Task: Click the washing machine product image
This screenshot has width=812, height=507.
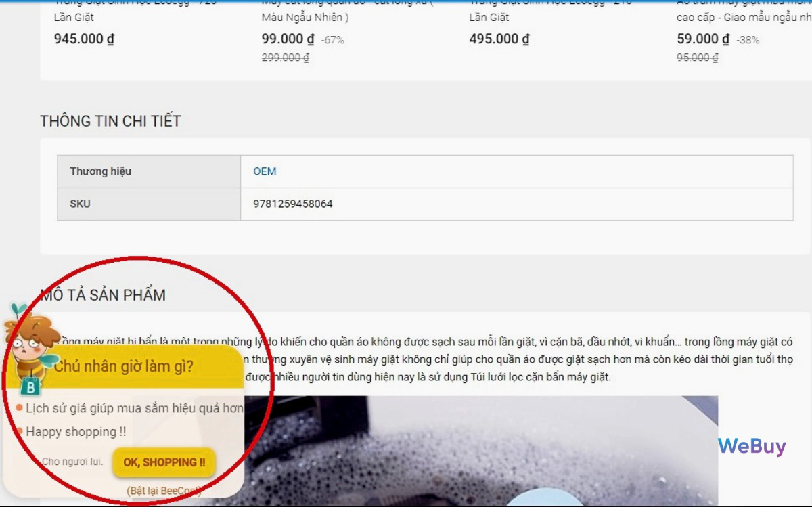Action: pos(474,447)
